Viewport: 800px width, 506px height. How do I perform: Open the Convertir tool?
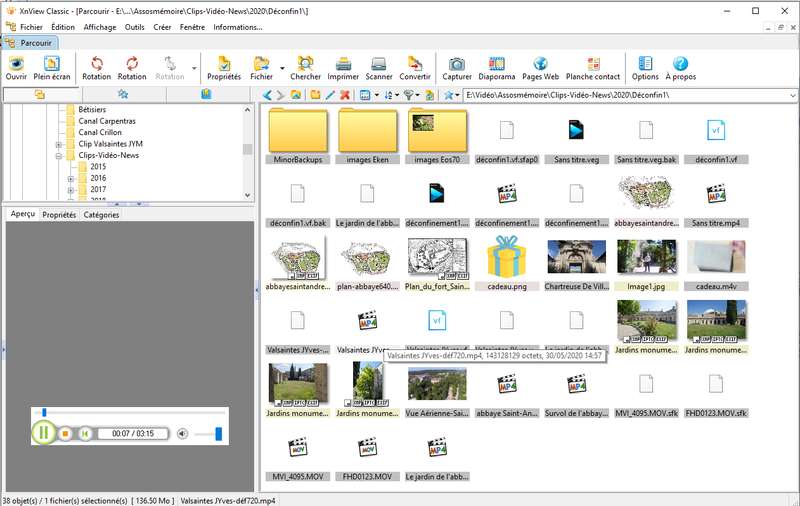(415, 68)
